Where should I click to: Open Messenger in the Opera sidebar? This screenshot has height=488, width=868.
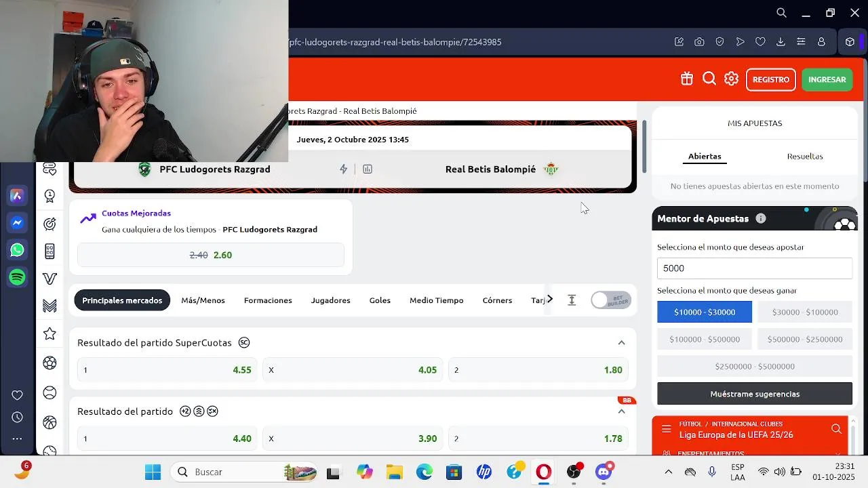tap(18, 223)
